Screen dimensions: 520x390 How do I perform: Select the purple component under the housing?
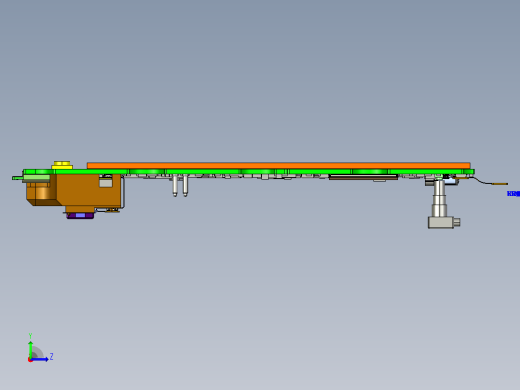(x=80, y=216)
